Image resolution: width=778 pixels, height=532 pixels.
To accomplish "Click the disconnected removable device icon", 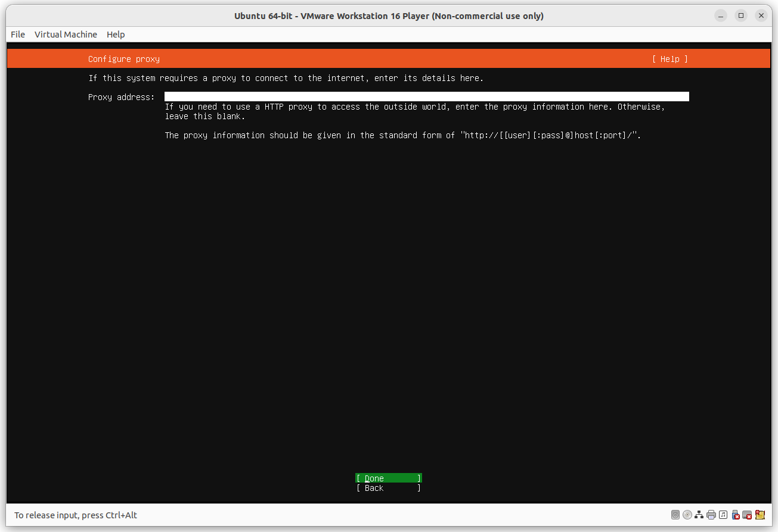I will pyautogui.click(x=748, y=515).
